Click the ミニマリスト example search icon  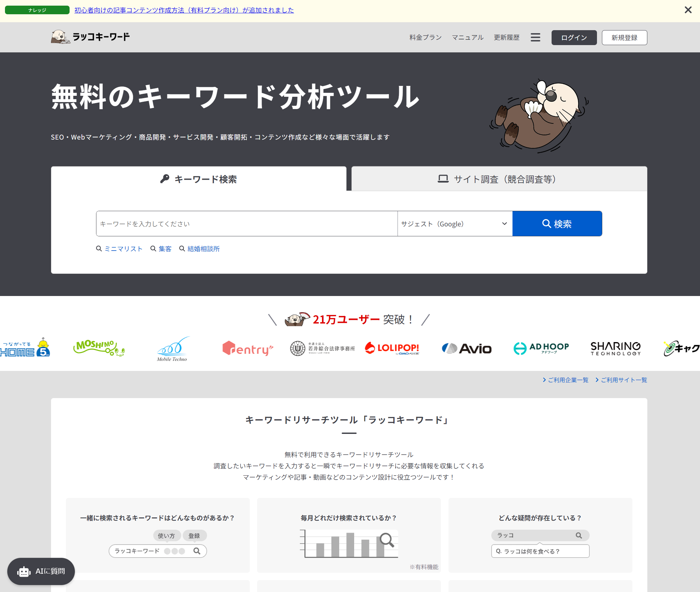tap(99, 248)
